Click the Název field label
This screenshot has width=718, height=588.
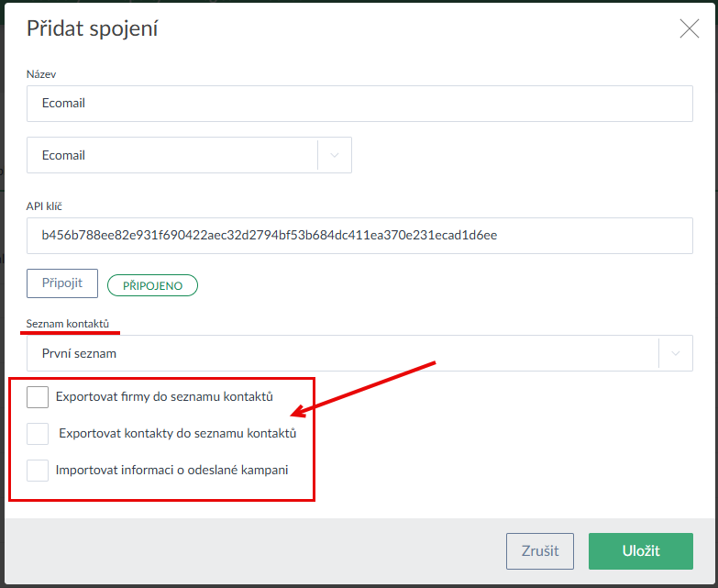click(x=41, y=74)
